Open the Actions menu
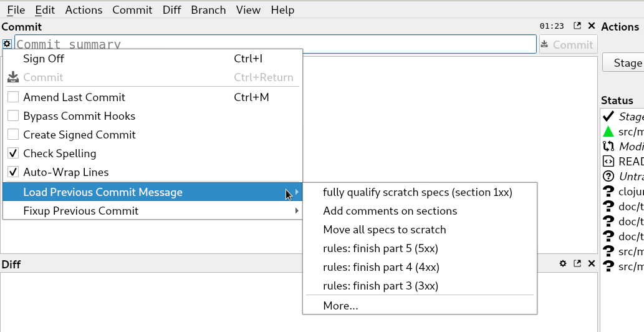 click(x=84, y=10)
